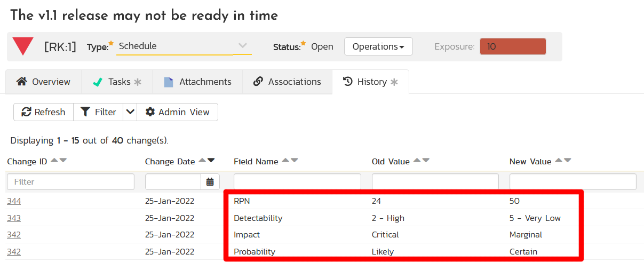Switch to the Overview tab
This screenshot has height=262, width=644.
pyautogui.click(x=43, y=82)
